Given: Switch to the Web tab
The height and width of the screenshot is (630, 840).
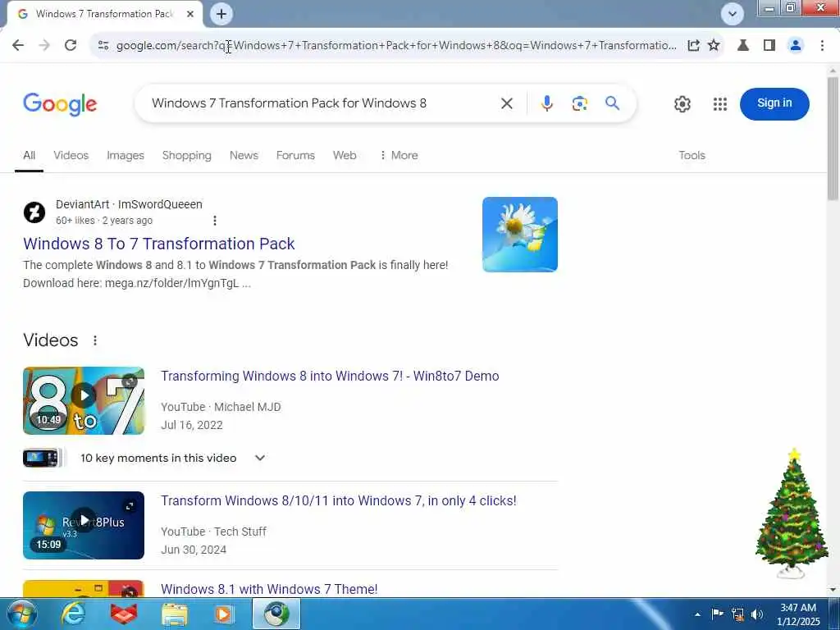Looking at the screenshot, I should (345, 155).
